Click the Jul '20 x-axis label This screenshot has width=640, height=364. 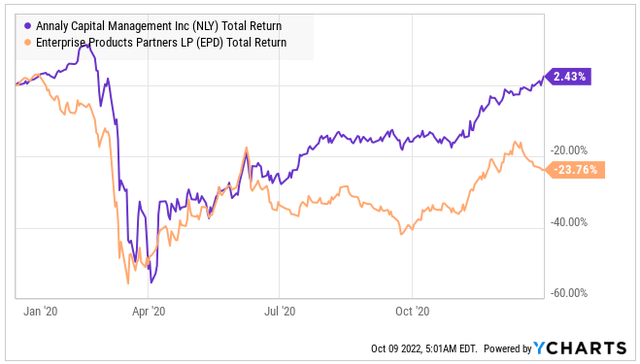(x=280, y=311)
